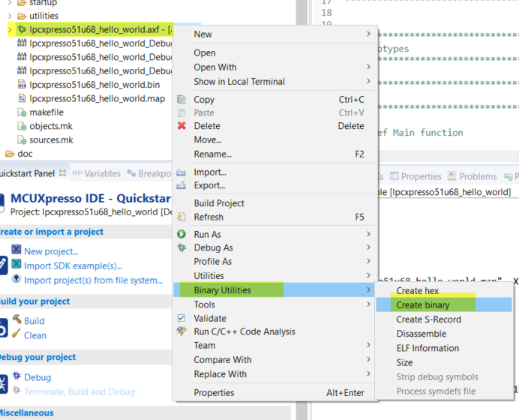The height and width of the screenshot is (420, 519).
Task: Click the Build hammer icon in Quickstart
Action: (16, 320)
